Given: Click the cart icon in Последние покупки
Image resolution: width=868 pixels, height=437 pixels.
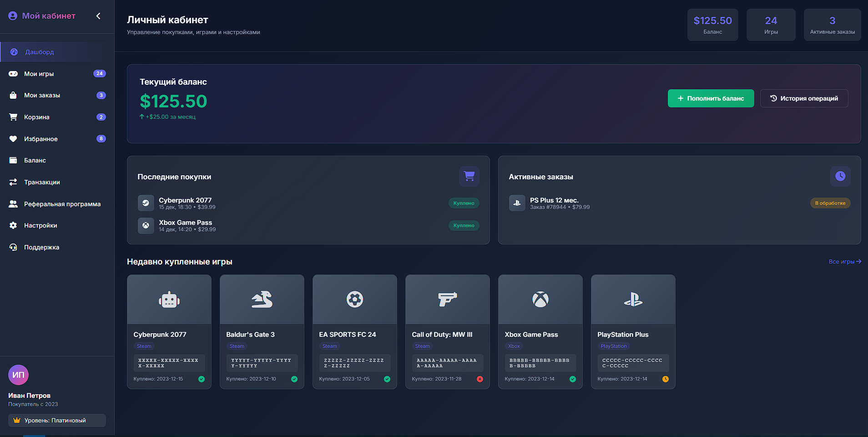Looking at the screenshot, I should pyautogui.click(x=469, y=176).
